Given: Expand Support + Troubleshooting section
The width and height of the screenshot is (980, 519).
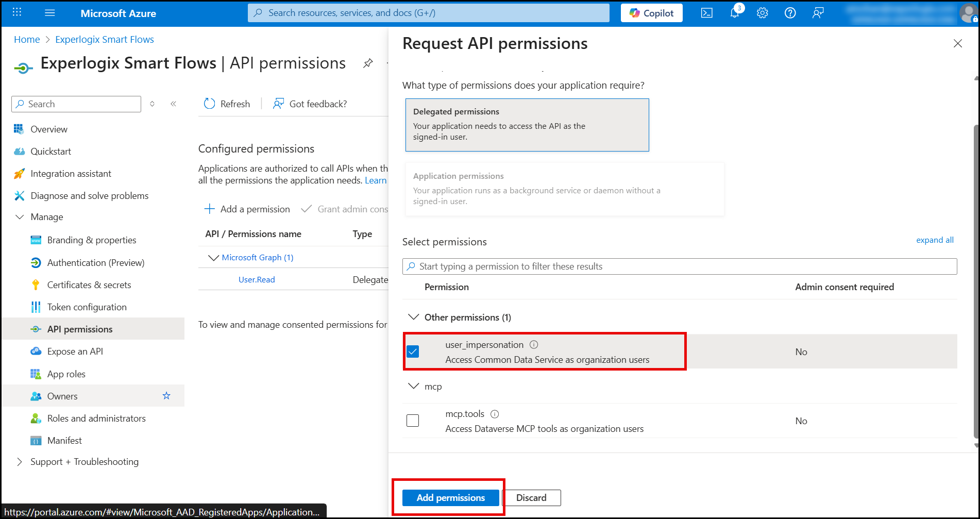Looking at the screenshot, I should coord(20,462).
